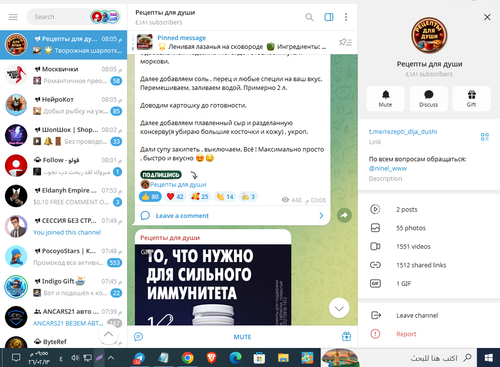
Task: Toggle the right info sidebar panel icon
Action: (x=329, y=17)
